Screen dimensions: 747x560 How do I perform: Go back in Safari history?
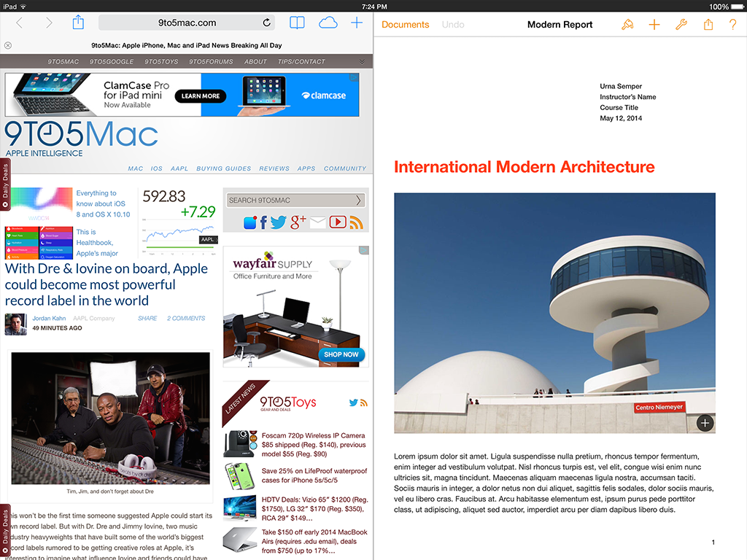pos(20,23)
